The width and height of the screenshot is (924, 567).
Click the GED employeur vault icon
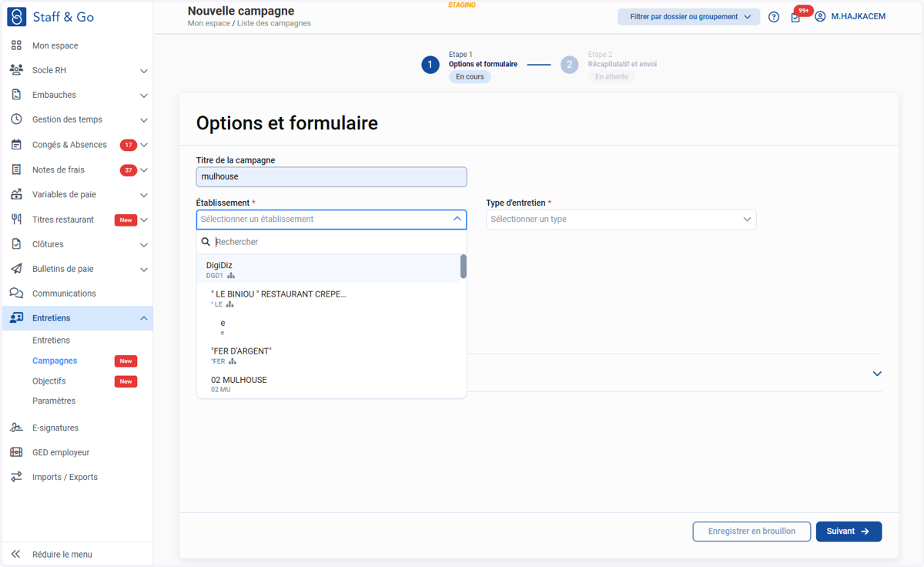pyautogui.click(x=16, y=452)
